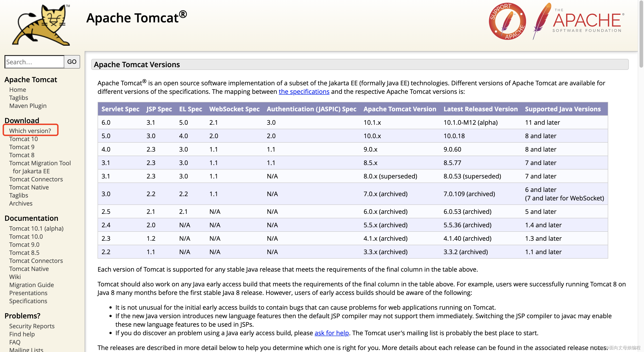Open Tomcat Connectors in Download section
Viewport: 644px width, 352px height.
(36, 179)
